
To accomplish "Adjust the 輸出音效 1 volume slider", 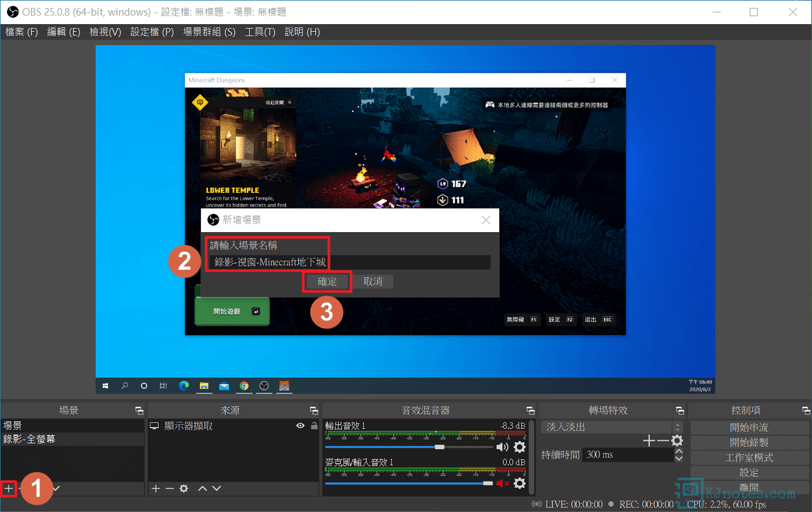I will tap(409, 447).
